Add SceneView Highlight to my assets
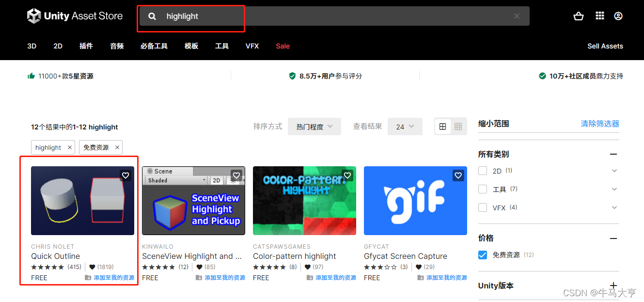The image size is (644, 302). click(x=220, y=278)
